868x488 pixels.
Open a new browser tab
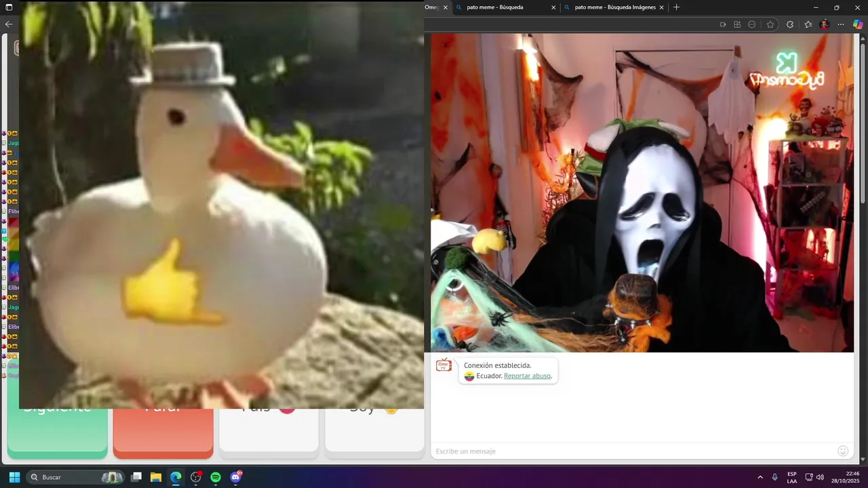click(676, 7)
